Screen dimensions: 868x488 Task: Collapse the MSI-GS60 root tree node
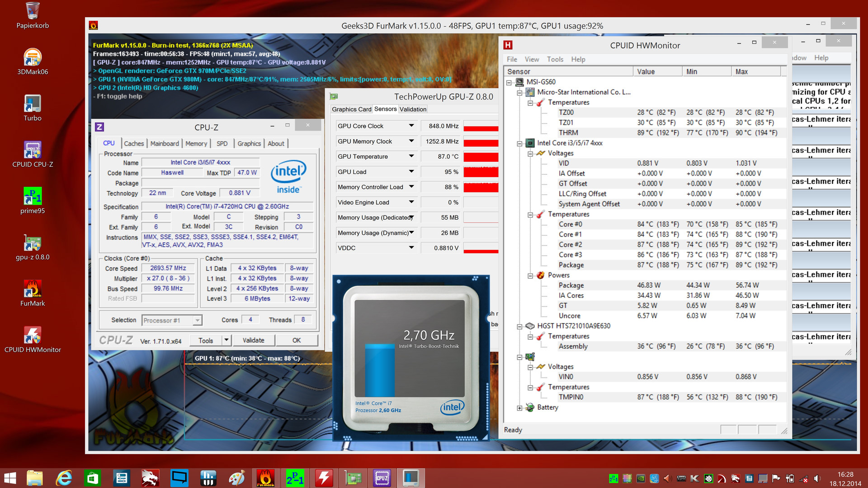point(509,82)
